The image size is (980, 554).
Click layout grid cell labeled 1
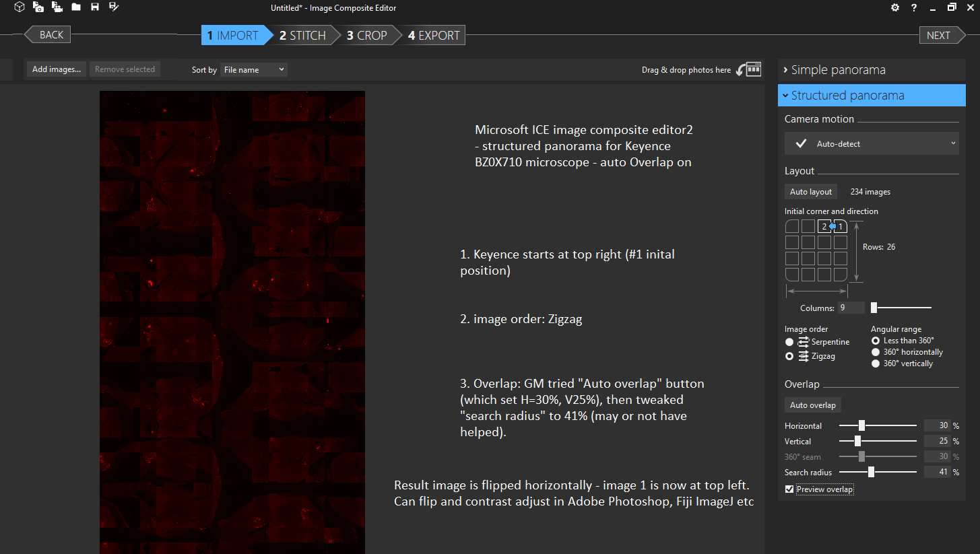pos(841,226)
